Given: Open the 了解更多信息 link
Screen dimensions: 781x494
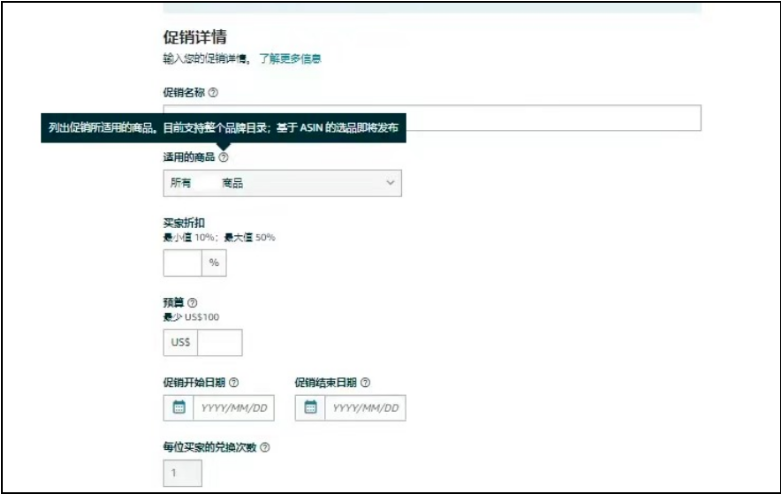Looking at the screenshot, I should coord(290,59).
